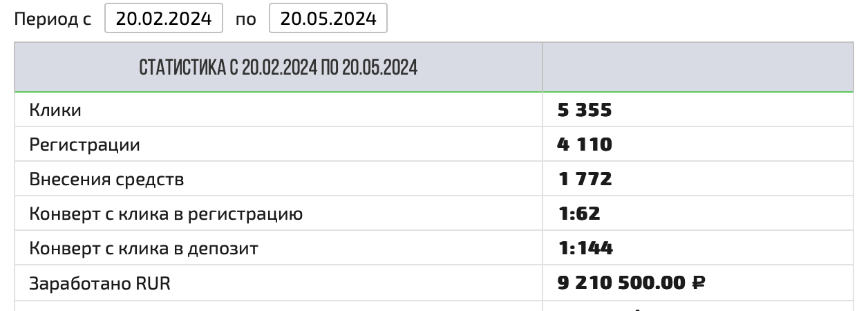This screenshot has height=311, width=868.
Task: Click the clicks value 5 355
Action: coord(585,110)
